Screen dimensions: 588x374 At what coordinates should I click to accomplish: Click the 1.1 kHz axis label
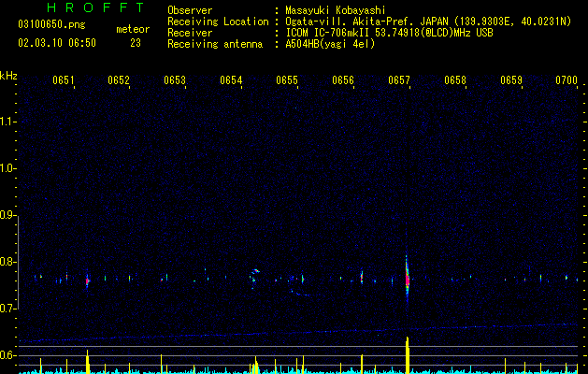click(7, 122)
